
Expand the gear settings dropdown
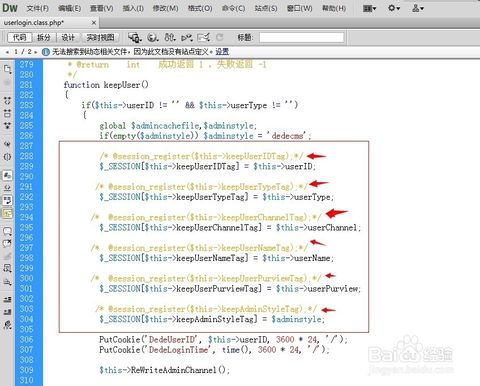(394, 8)
